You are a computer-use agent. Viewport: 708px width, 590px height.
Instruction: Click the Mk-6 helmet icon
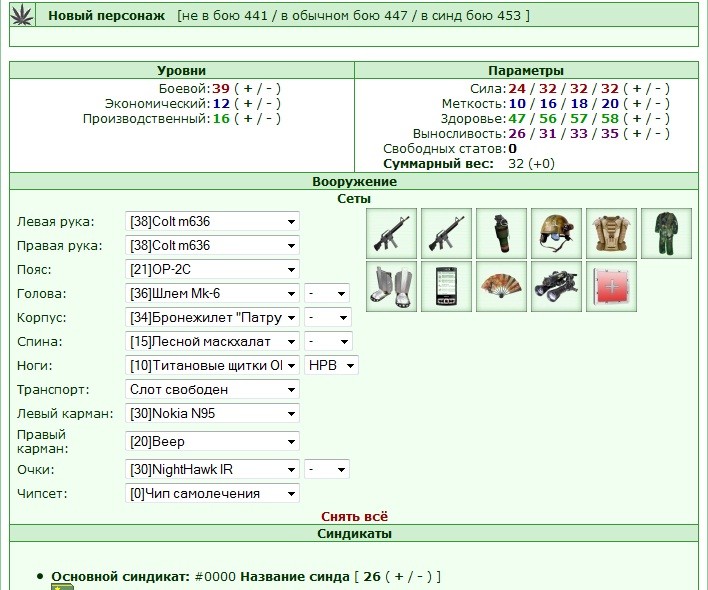[556, 233]
